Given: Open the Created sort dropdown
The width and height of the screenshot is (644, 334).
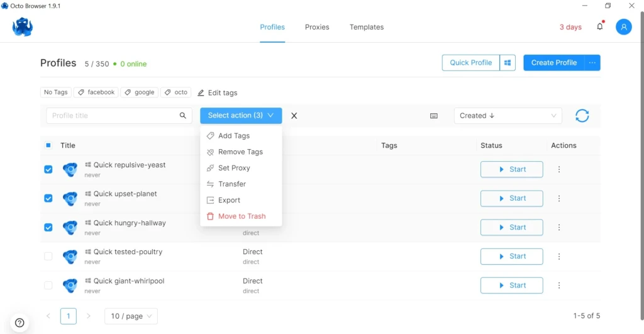Looking at the screenshot, I should 508,116.
